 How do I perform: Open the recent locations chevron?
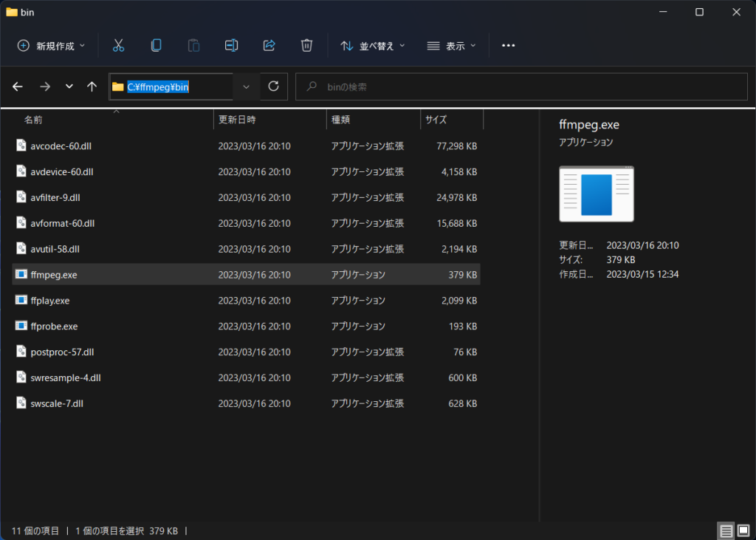pos(69,86)
